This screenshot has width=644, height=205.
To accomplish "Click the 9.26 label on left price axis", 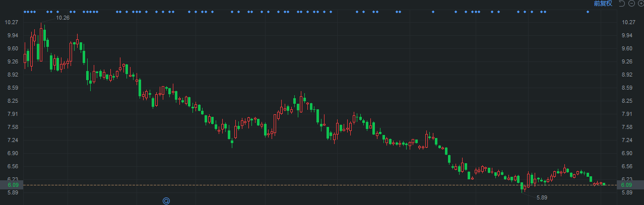I will [12, 61].
